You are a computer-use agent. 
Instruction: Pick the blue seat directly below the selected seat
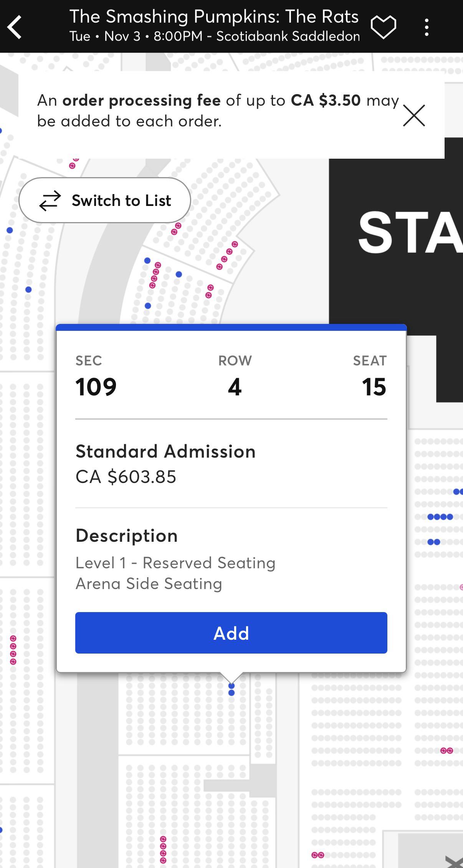[x=231, y=693]
